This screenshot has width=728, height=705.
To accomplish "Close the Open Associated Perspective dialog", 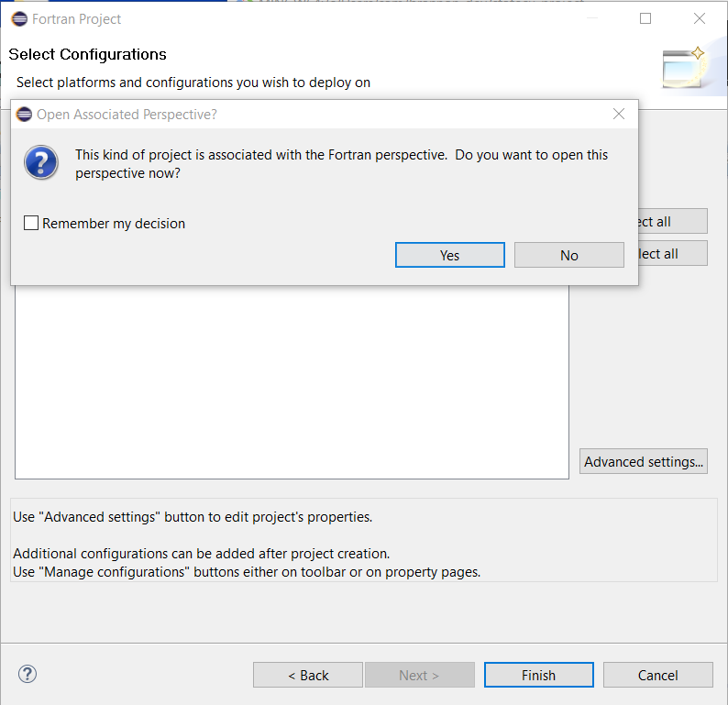I will pyautogui.click(x=619, y=115).
